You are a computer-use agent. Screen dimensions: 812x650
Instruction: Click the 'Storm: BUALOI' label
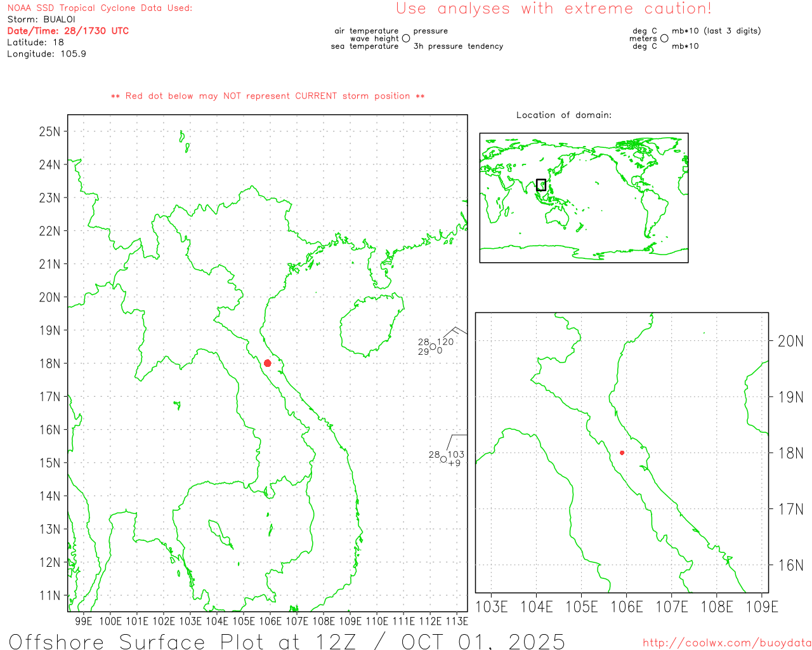pyautogui.click(x=41, y=20)
